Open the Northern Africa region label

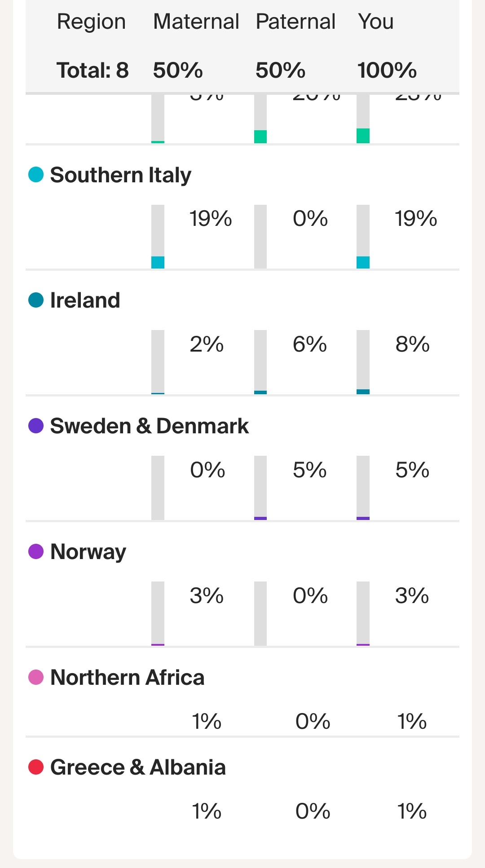pos(127,677)
